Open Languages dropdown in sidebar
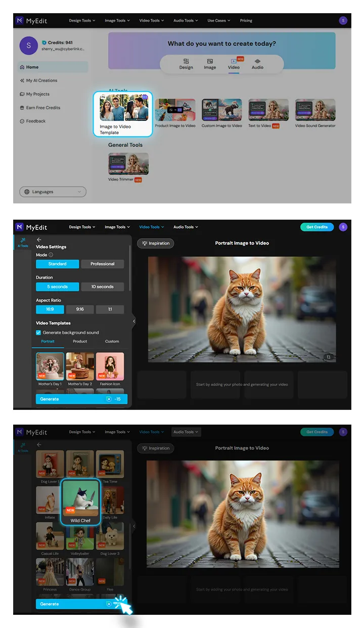 (x=53, y=192)
